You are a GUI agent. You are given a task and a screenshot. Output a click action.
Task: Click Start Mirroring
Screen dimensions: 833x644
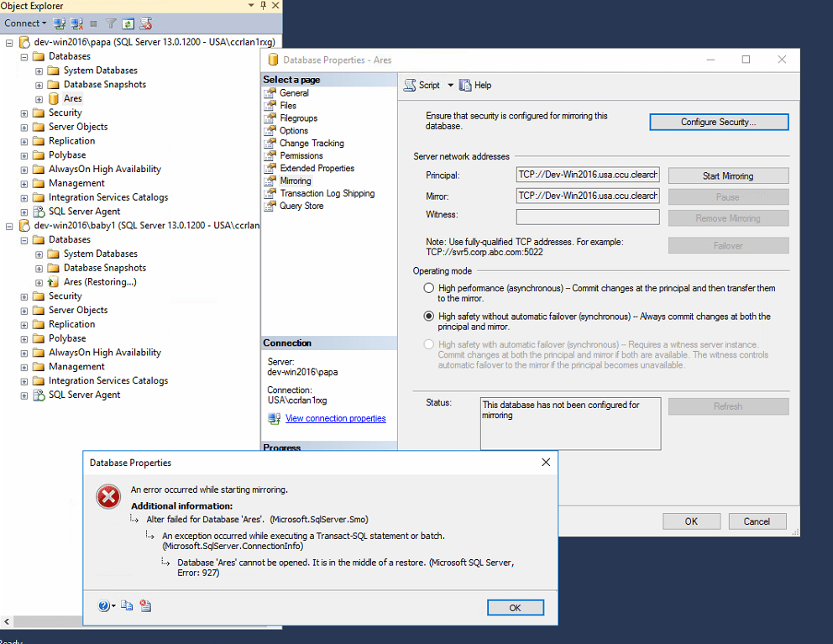pos(727,175)
